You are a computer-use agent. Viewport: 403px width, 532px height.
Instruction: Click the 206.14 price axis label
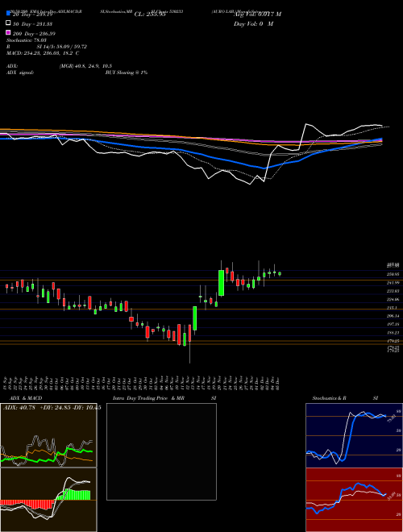click(394, 316)
